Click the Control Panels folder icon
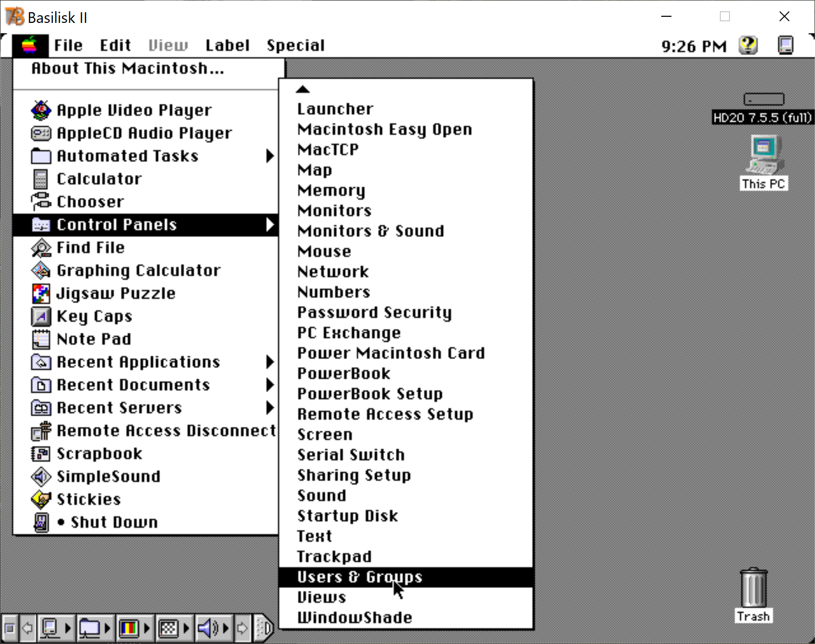The height and width of the screenshot is (644, 815). pos(41,225)
